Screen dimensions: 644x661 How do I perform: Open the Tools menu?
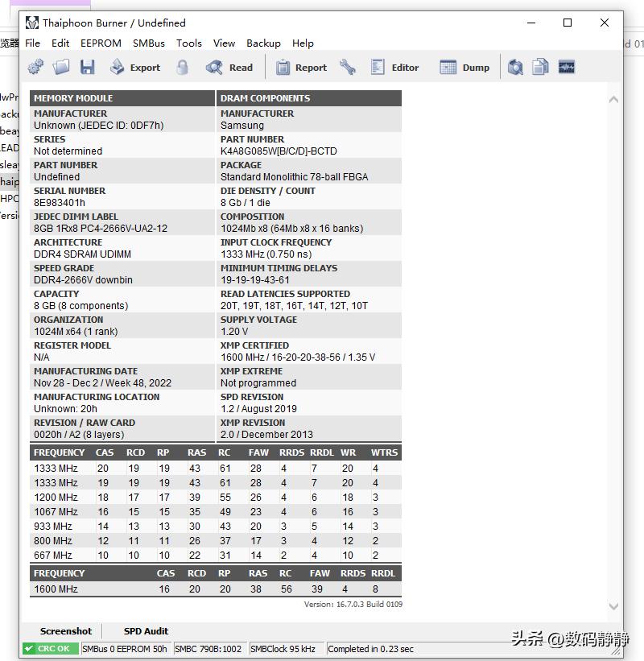[189, 43]
